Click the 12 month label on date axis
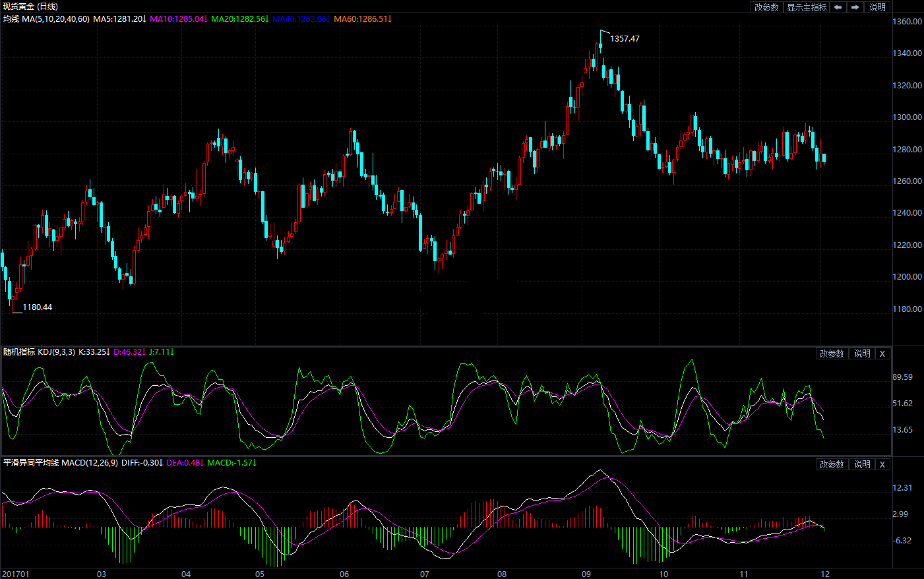This screenshot has height=579, width=924. 825,574
